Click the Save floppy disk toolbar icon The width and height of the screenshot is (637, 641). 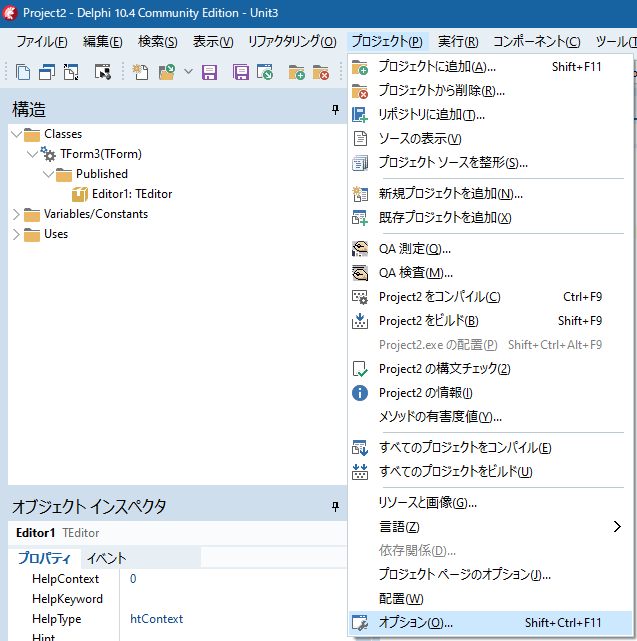tap(210, 72)
